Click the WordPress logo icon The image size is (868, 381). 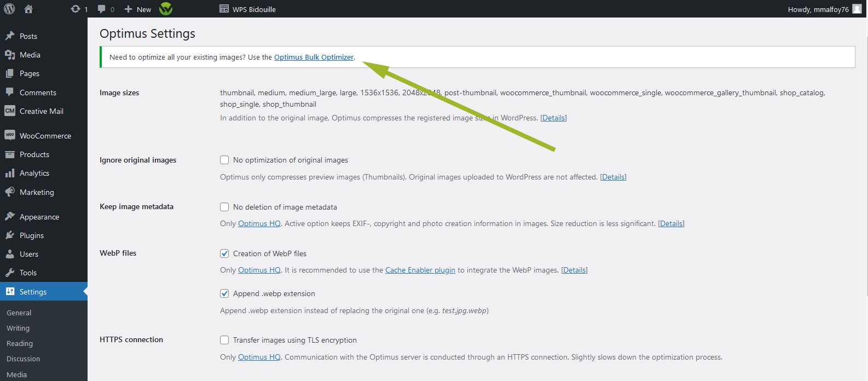(x=9, y=9)
